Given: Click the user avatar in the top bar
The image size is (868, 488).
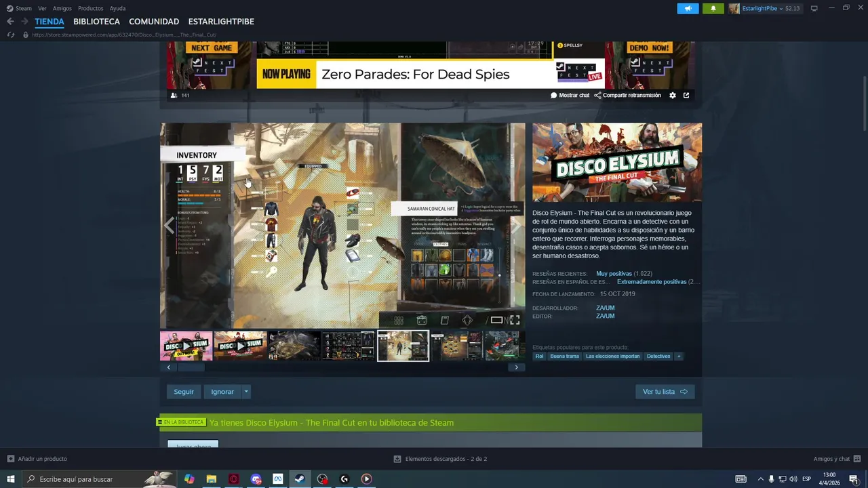Looking at the screenshot, I should click(x=734, y=8).
